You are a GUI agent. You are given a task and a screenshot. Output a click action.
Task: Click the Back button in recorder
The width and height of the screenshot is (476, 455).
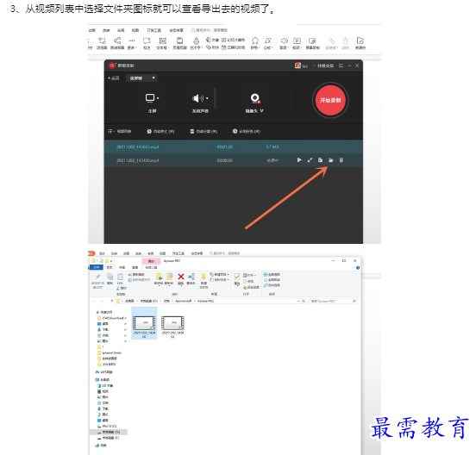coord(114,78)
